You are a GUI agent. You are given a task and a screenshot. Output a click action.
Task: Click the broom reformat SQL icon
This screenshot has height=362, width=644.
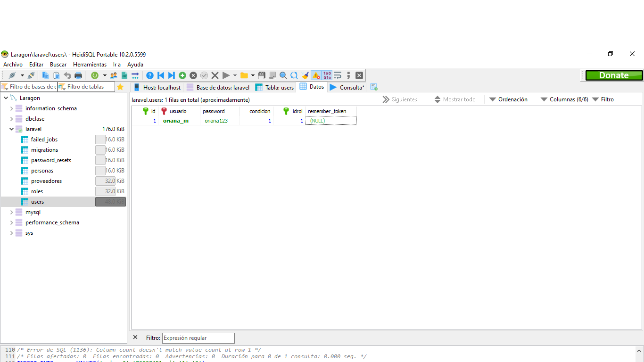pyautogui.click(x=305, y=75)
